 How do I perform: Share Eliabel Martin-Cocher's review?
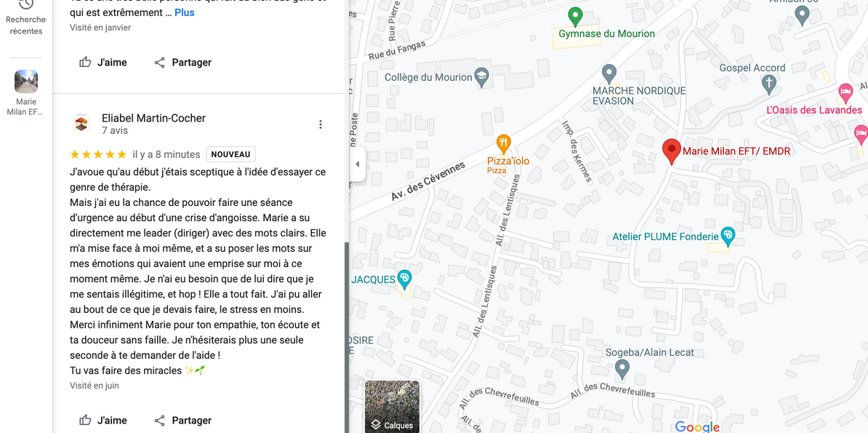[182, 420]
